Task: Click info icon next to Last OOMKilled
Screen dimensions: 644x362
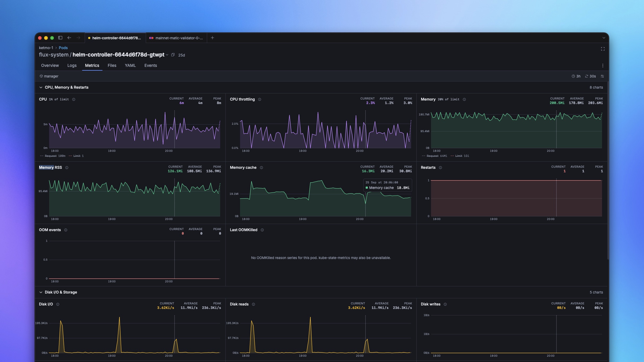Action: 262,230
